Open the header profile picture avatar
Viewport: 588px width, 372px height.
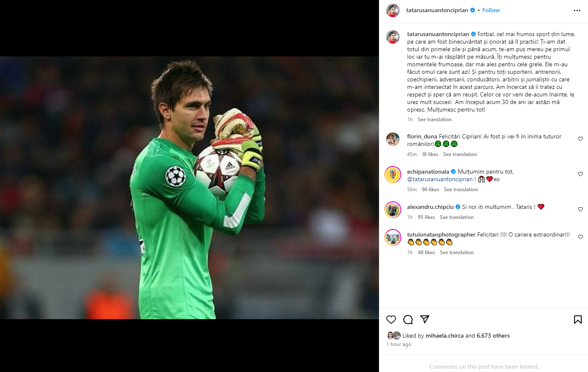(x=393, y=10)
